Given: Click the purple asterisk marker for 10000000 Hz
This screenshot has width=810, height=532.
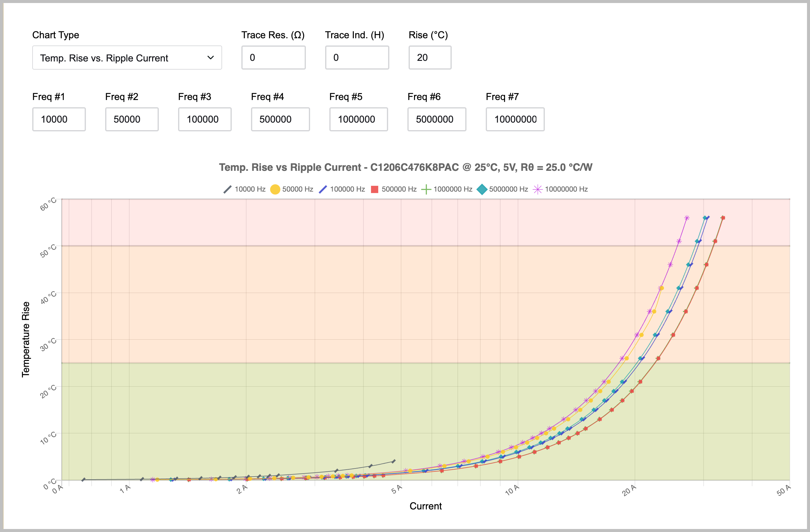Looking at the screenshot, I should click(537, 189).
